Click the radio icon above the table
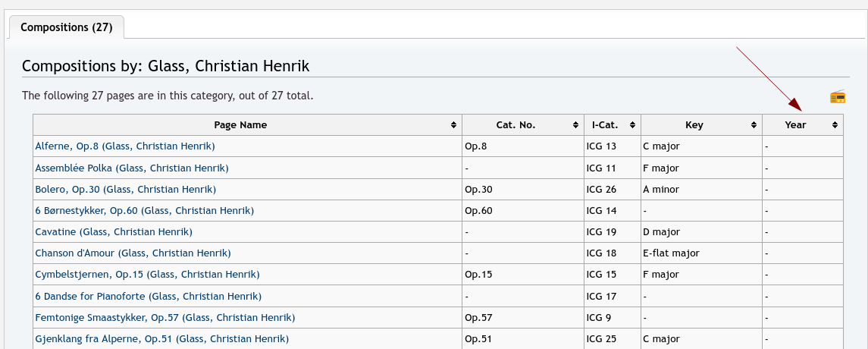 [838, 96]
